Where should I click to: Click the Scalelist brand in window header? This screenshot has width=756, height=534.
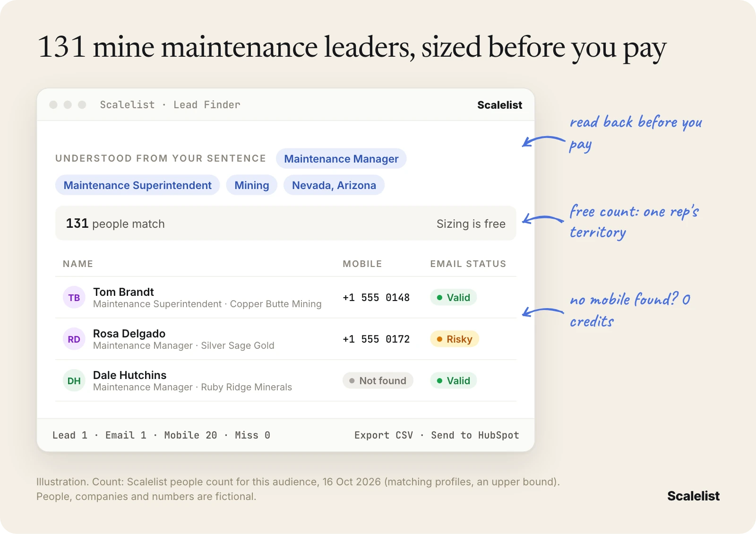coord(499,105)
